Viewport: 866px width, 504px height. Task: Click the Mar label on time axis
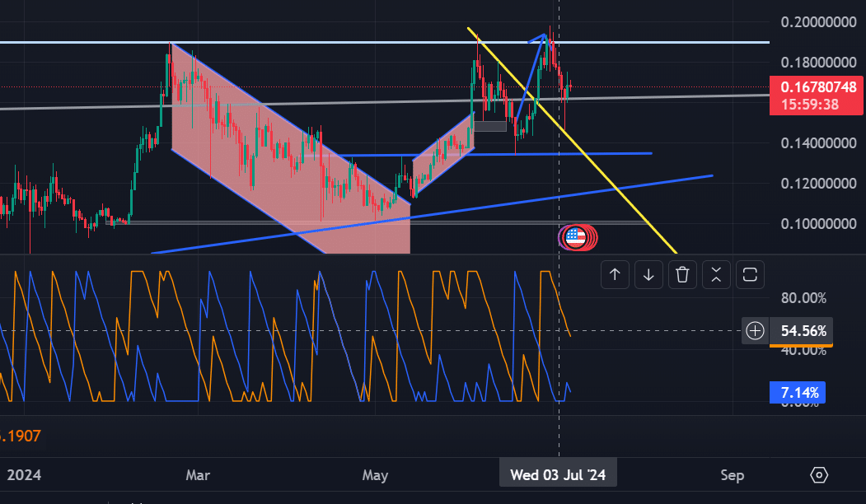pos(198,475)
